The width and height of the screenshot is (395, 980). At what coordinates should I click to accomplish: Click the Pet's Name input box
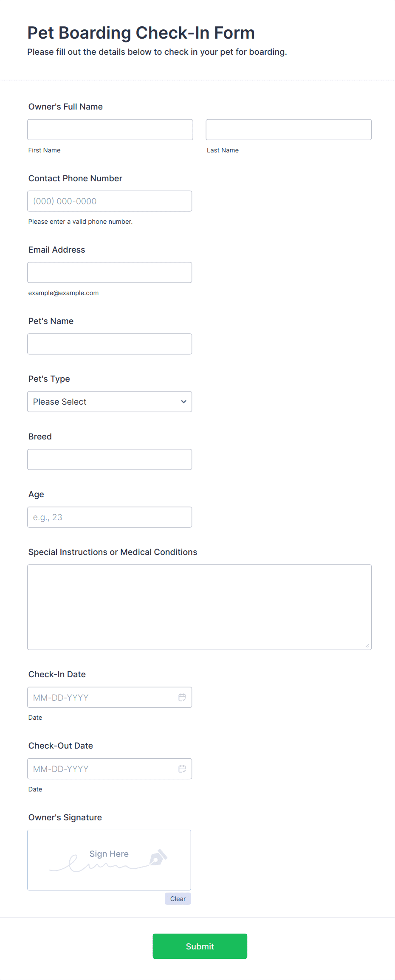pos(110,344)
